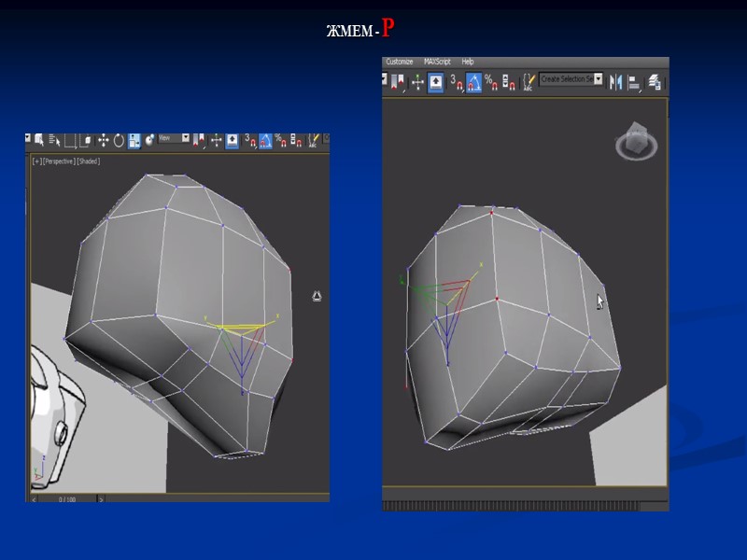Screen dimensions: 747x560
Task: Click previous frame arrow on time slider
Action: [34, 499]
